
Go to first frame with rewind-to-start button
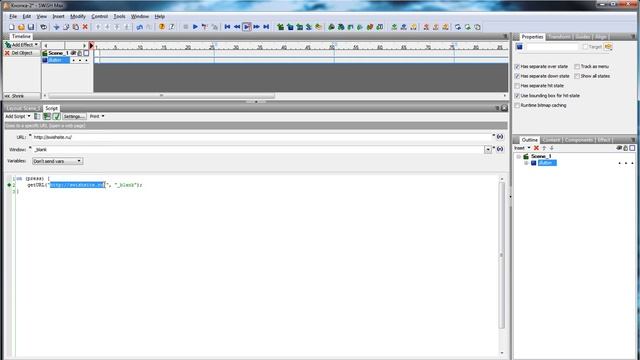[x=227, y=27]
